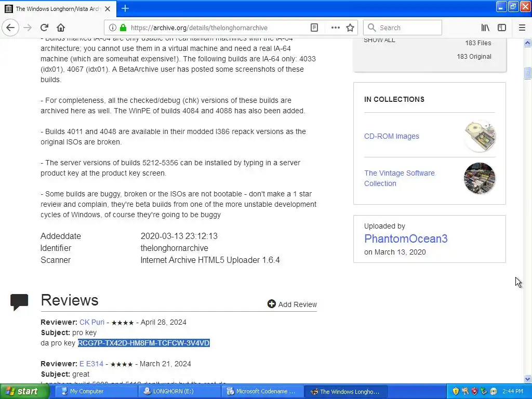Click the green padlock security icon
Image resolution: width=532 pixels, height=399 pixels.
pos(123,28)
